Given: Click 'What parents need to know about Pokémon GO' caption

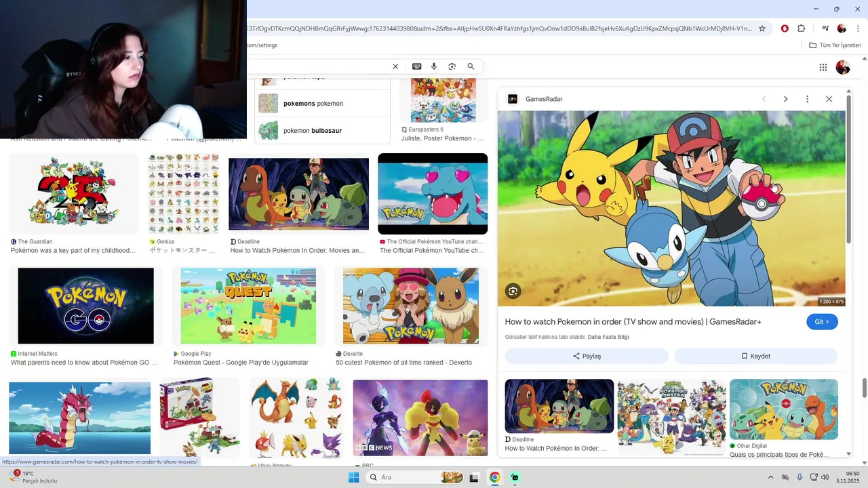Looking at the screenshot, I should (83, 363).
